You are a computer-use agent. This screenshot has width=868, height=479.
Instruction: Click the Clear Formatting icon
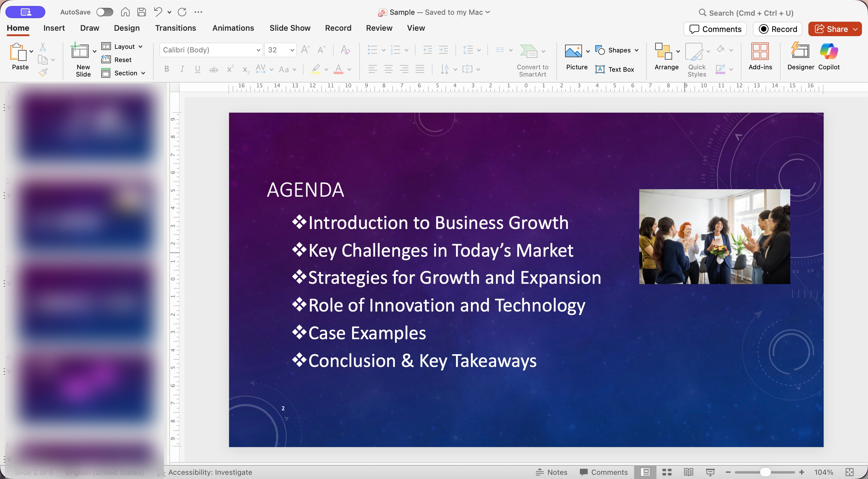[x=345, y=50]
